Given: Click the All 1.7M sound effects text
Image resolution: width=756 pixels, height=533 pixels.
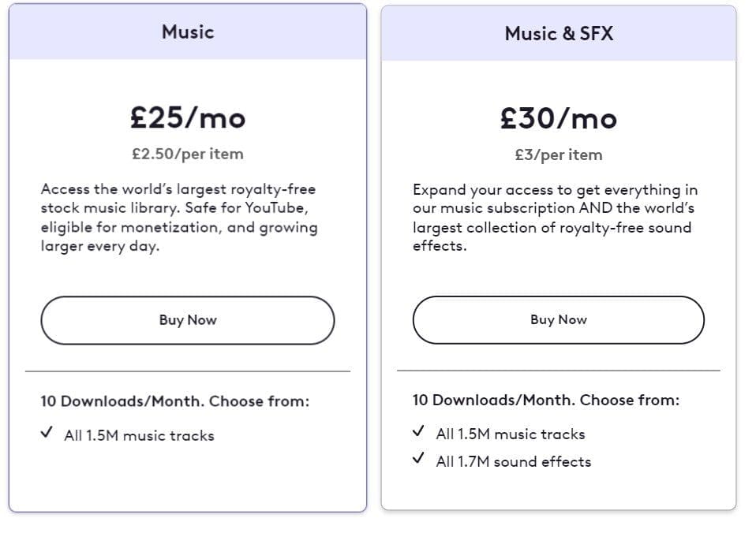Looking at the screenshot, I should [514, 461].
